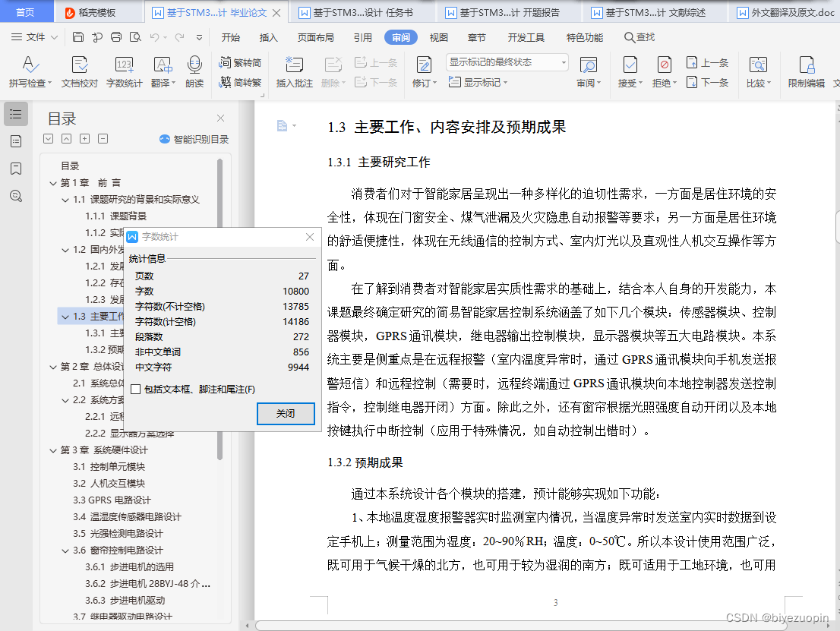The width and height of the screenshot is (840, 631).
Task: Go to the 首页 home tab
Action: [x=25, y=12]
